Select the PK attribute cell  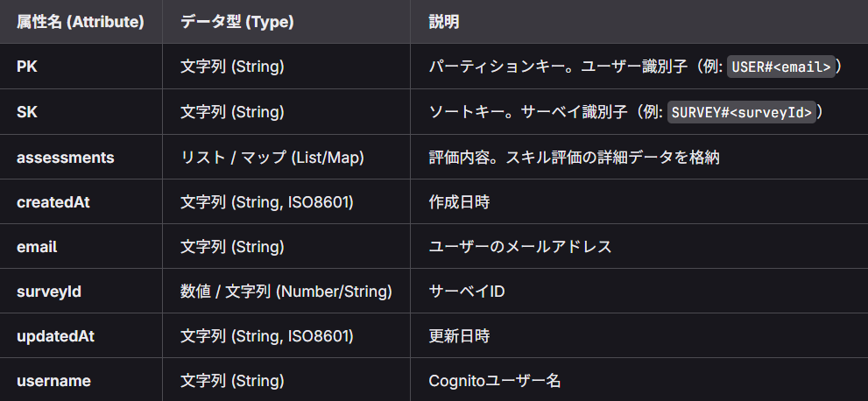[27, 67]
